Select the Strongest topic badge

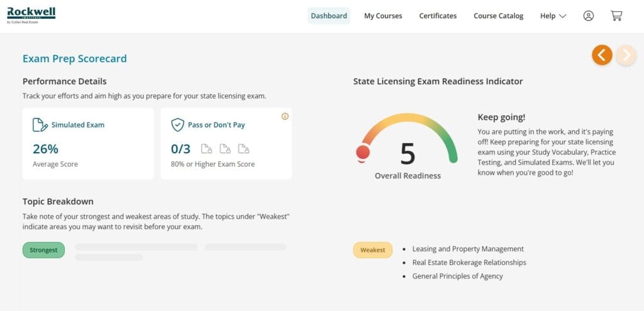43,250
